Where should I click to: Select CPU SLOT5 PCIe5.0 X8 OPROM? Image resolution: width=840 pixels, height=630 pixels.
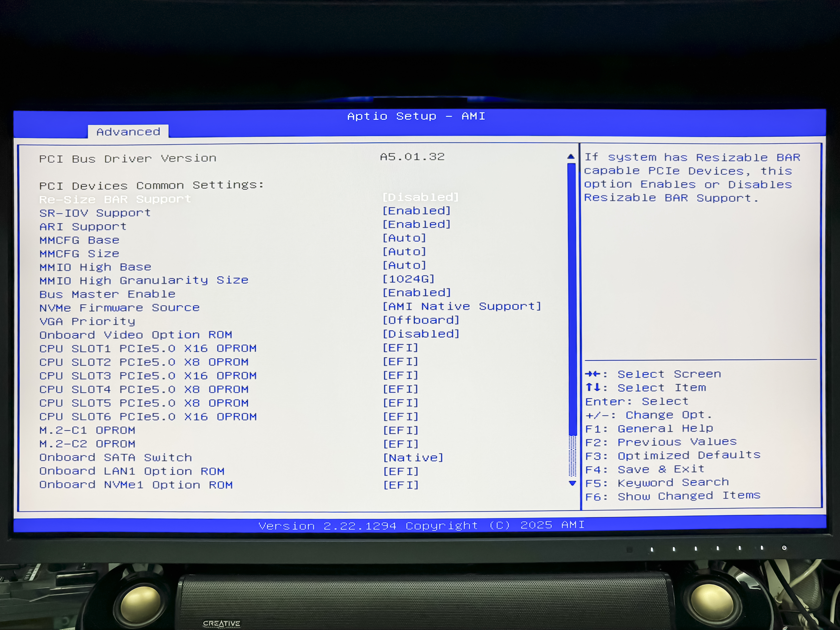pyautogui.click(x=144, y=403)
